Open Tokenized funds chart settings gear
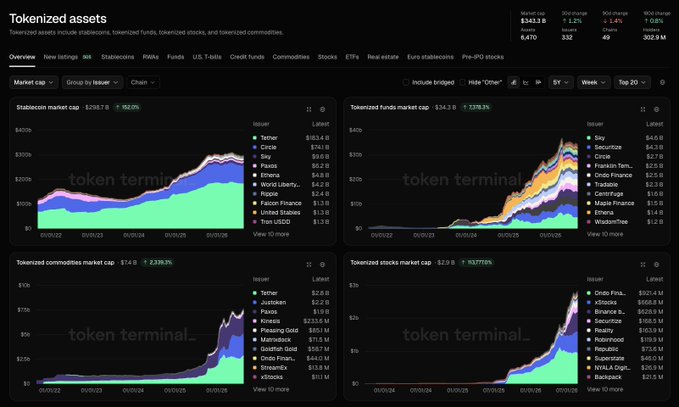Viewport: 679px width, 407px height. (x=656, y=110)
